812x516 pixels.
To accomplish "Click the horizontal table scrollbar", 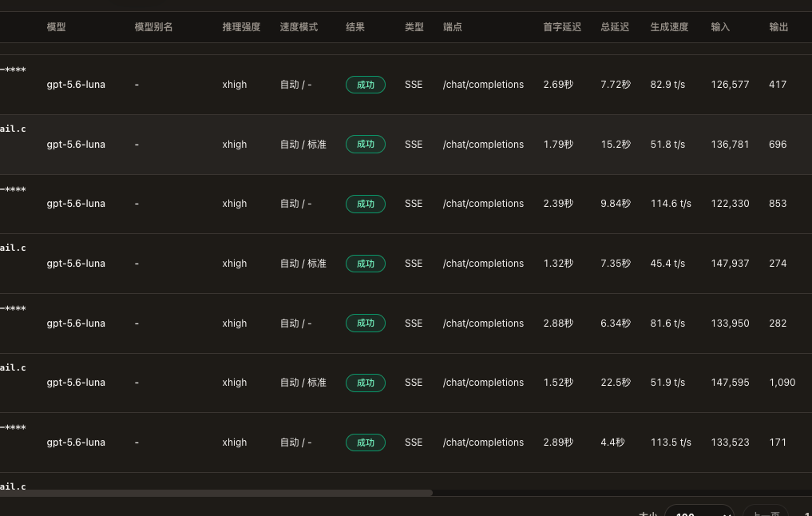I will pyautogui.click(x=216, y=493).
